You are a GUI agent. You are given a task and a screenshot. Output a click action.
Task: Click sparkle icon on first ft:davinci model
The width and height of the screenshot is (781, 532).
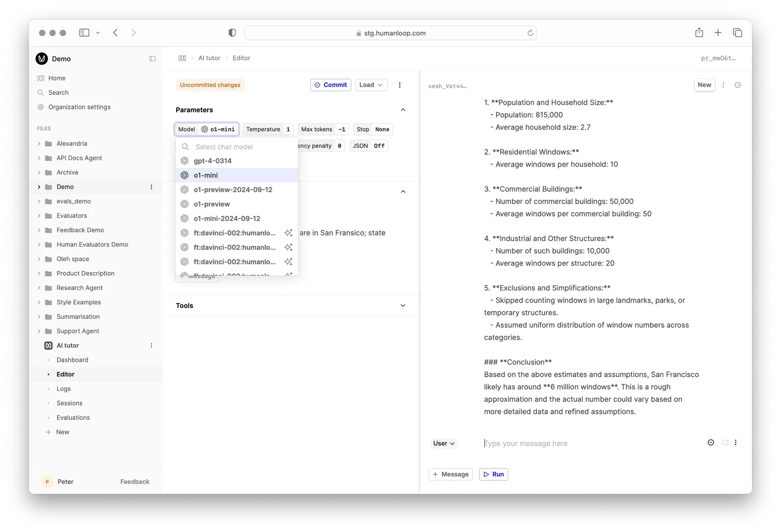coord(288,233)
